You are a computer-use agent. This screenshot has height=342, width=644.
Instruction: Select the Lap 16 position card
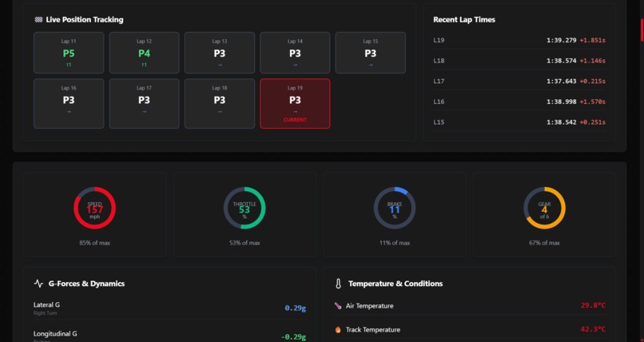coord(69,103)
